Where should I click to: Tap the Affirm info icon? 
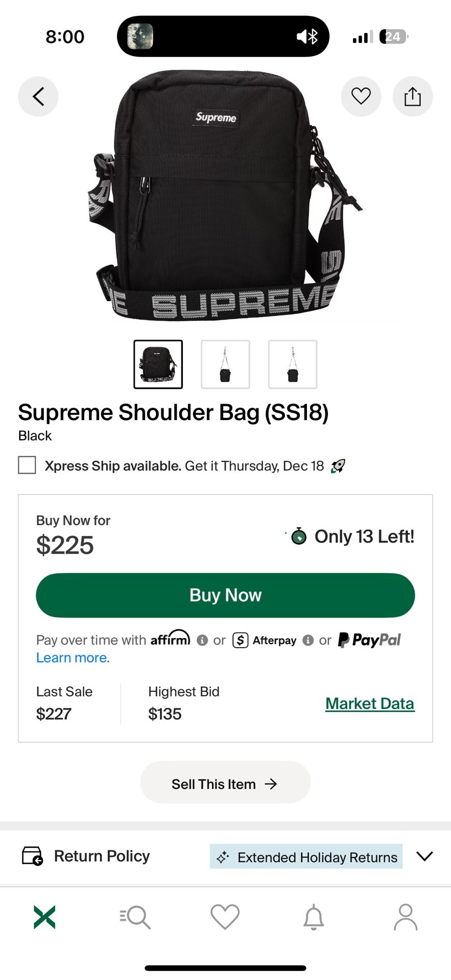202,640
